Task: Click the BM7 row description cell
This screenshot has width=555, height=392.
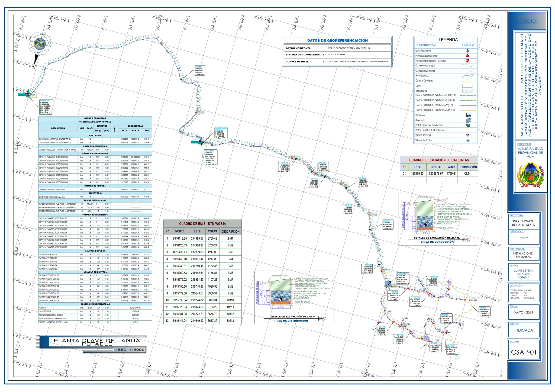Action: (x=230, y=279)
